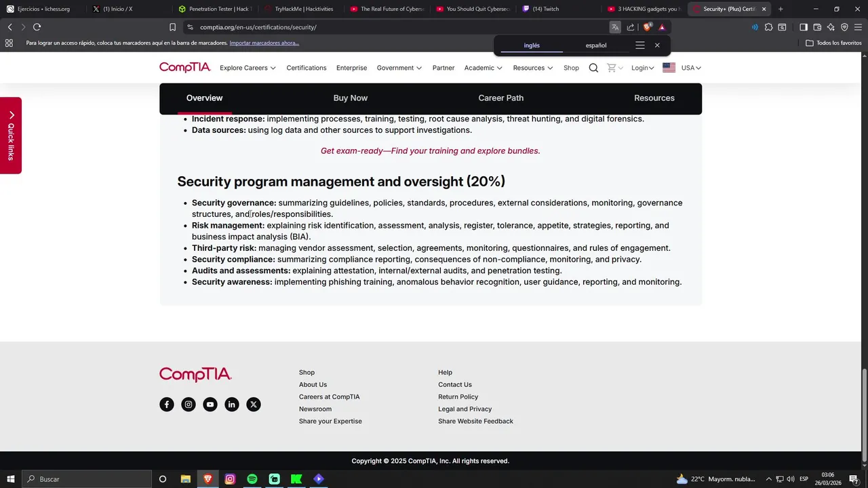Open Careers at CompTIA footer link
Viewport: 868px width, 488px height.
[330, 397]
